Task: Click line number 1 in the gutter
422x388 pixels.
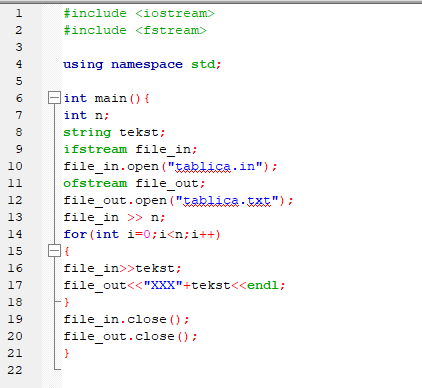Action: point(19,13)
